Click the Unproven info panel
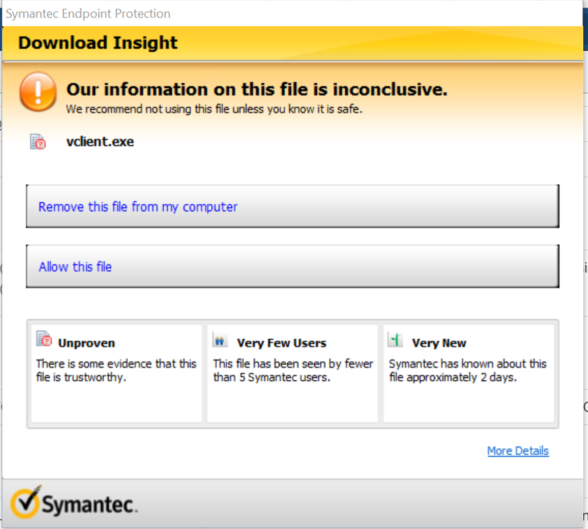This screenshot has width=588, height=529. coord(116,373)
